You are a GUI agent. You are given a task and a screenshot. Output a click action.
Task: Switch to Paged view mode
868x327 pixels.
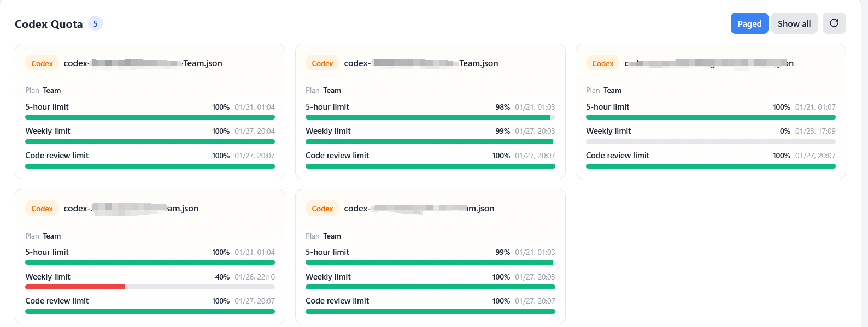click(749, 23)
